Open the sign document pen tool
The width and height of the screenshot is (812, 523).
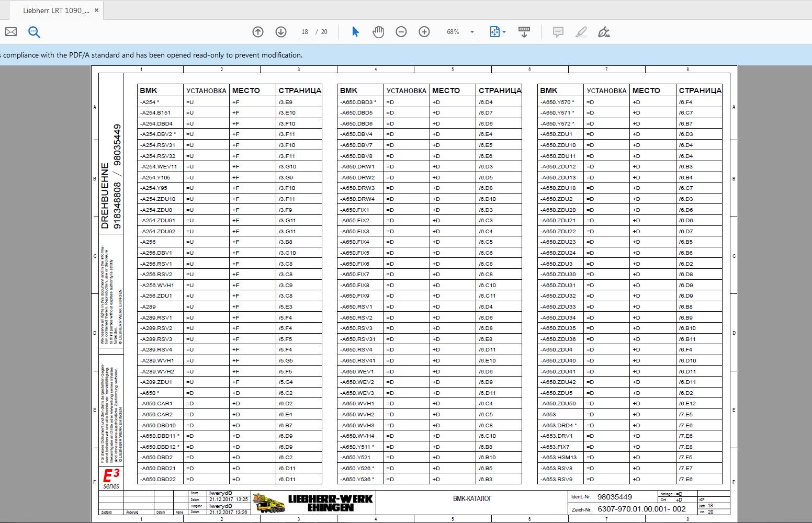pos(604,32)
